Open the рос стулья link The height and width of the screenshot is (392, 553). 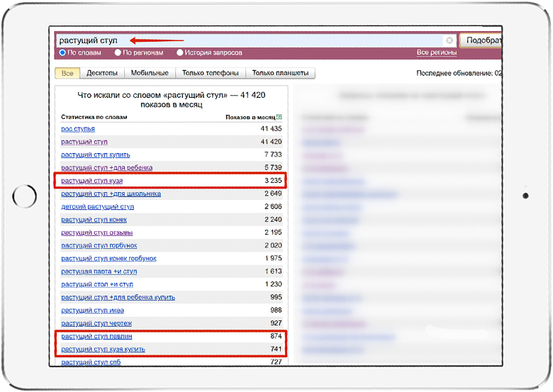click(78, 129)
